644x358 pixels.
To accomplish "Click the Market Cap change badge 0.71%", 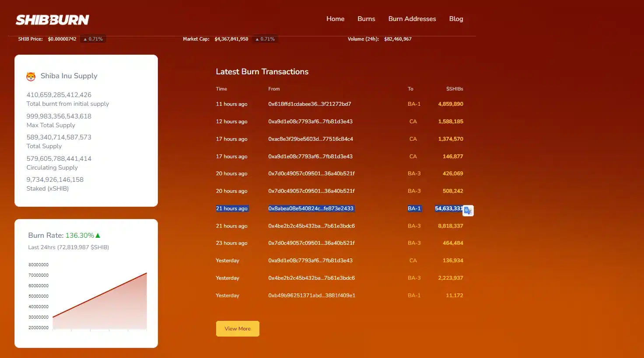I will 265,39.
